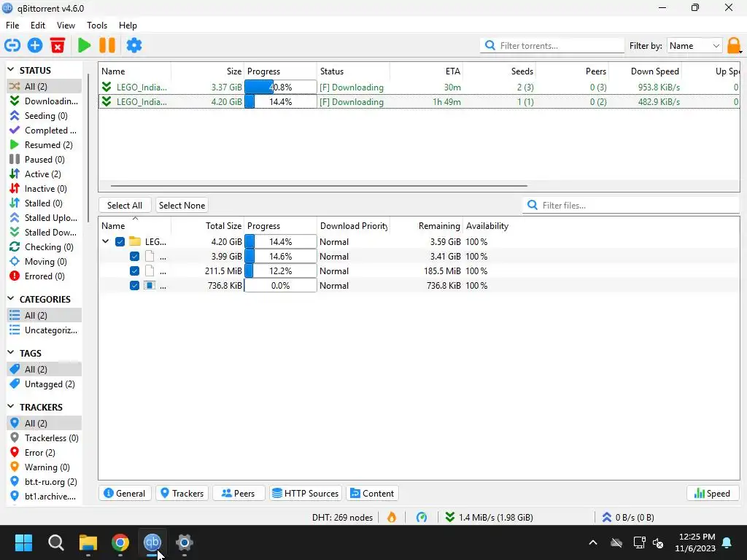The width and height of the screenshot is (747, 560).
Task: Click the Filter torrents search field
Action: [x=552, y=46]
